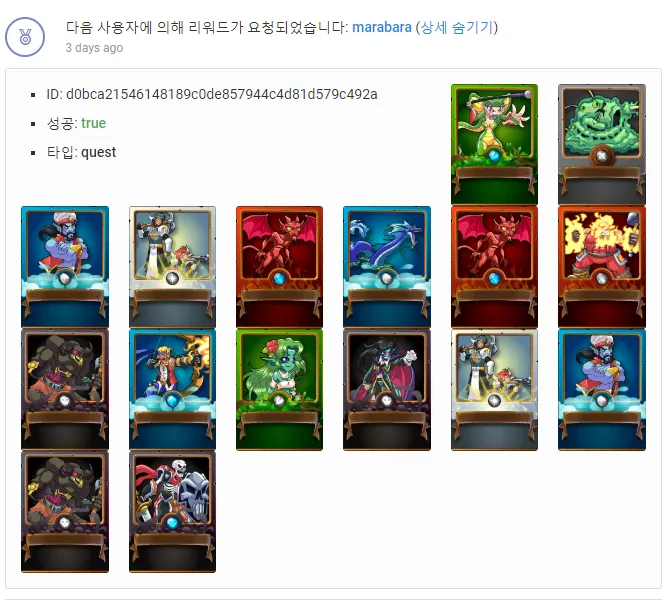Click the blue genie card in second row

(x=65, y=267)
